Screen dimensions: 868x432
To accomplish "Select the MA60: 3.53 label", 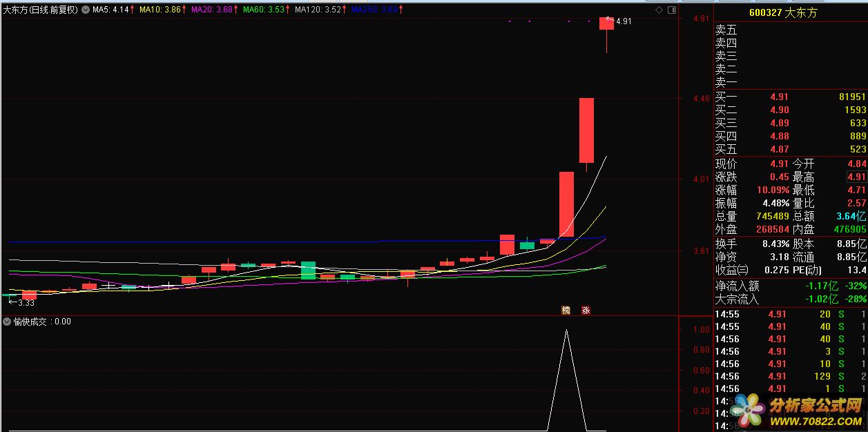I will (x=264, y=10).
